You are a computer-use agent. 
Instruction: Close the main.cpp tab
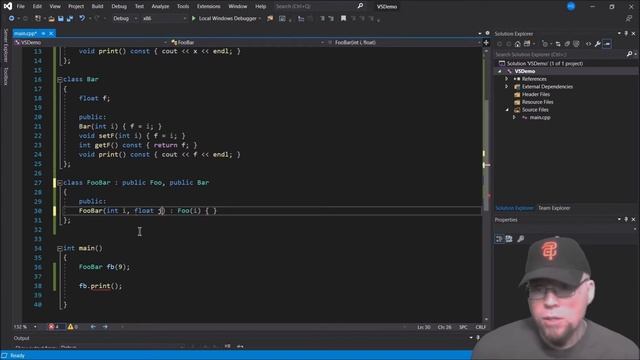click(x=51, y=33)
